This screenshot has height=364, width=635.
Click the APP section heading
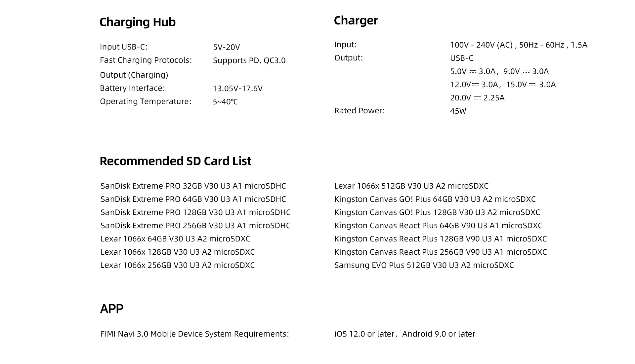tap(112, 309)
